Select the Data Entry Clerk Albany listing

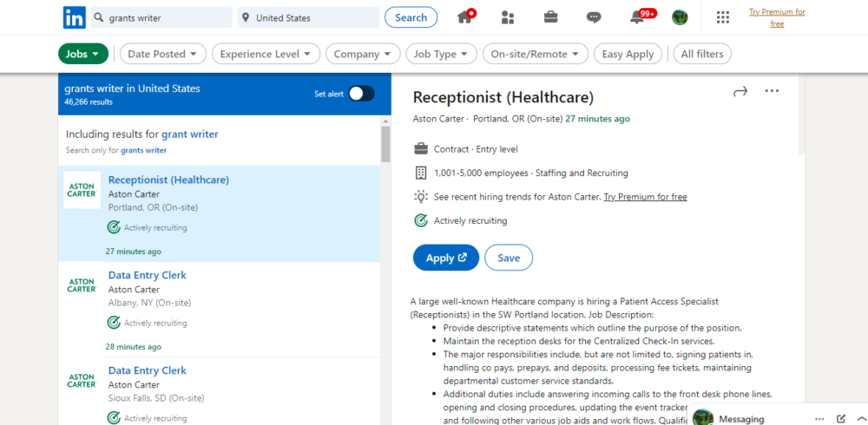[147, 275]
